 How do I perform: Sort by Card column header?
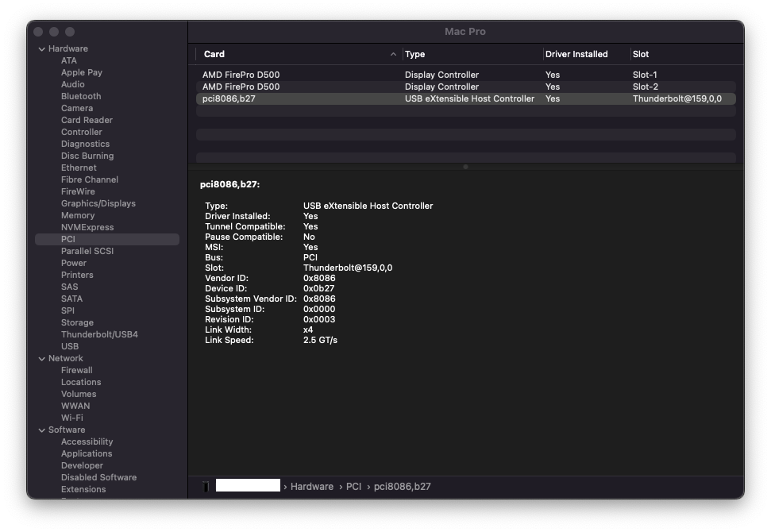click(214, 54)
